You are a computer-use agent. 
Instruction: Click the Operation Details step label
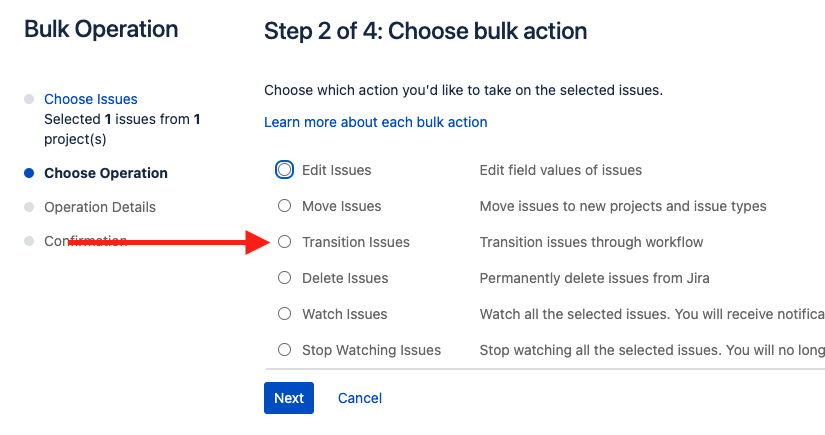click(x=100, y=207)
